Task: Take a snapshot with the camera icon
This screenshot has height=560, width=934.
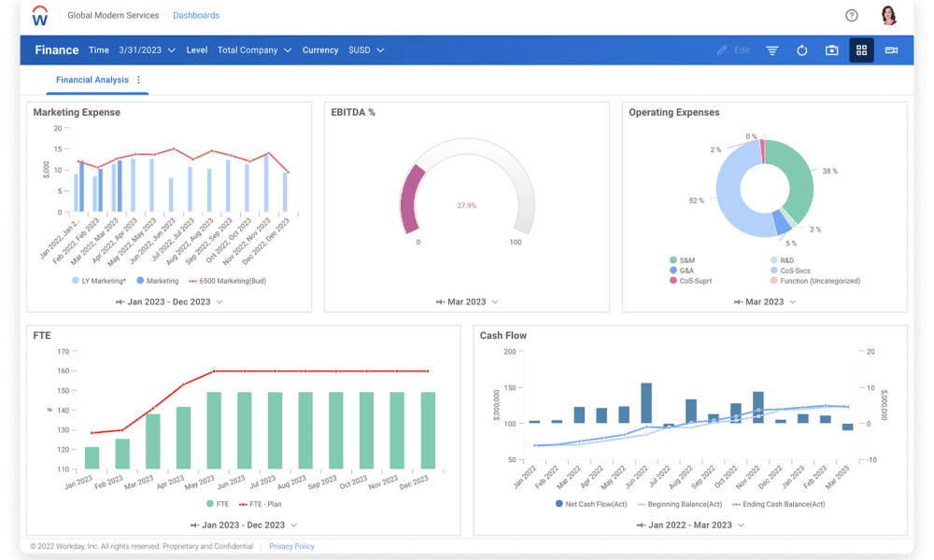Action: pos(831,50)
